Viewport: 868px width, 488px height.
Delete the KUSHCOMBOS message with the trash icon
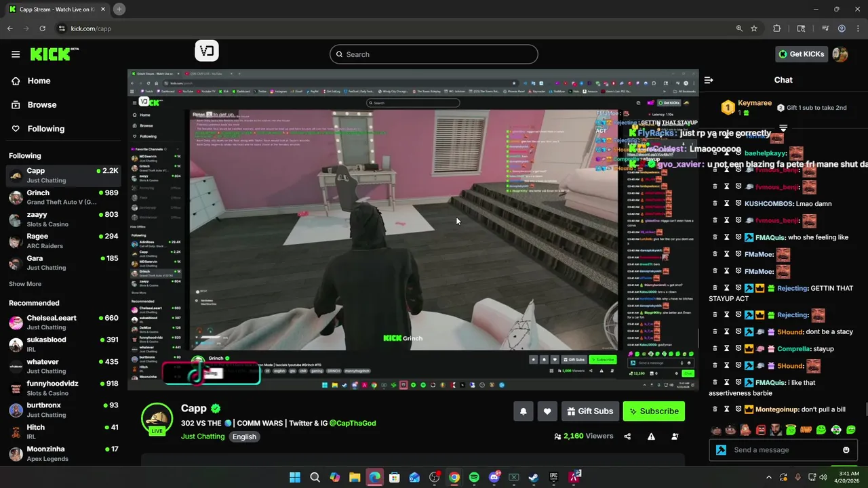click(715, 203)
